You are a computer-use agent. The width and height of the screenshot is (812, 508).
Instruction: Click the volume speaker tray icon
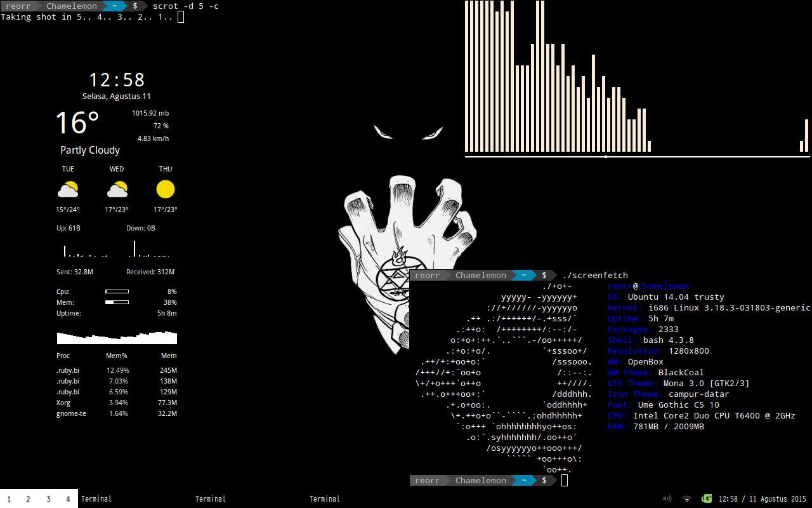point(667,499)
